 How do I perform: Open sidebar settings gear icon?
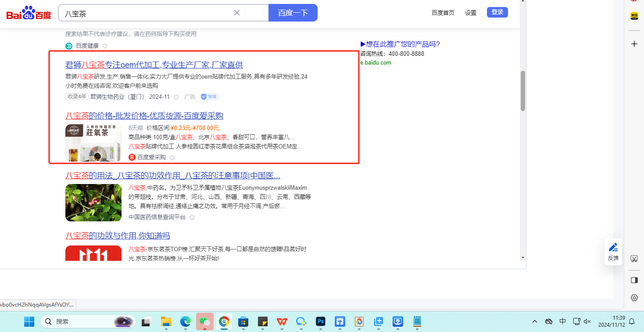tap(634, 297)
